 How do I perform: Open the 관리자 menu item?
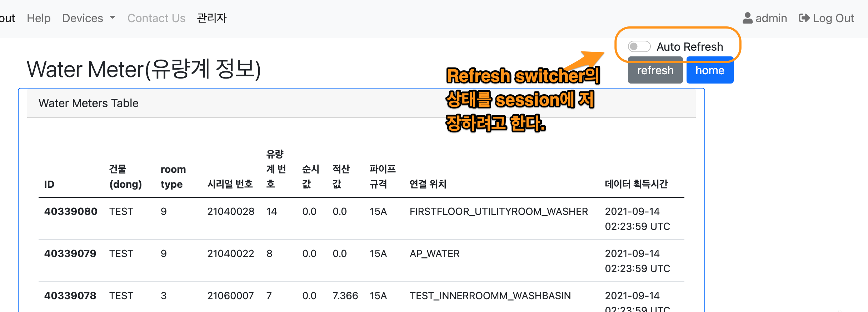click(212, 18)
